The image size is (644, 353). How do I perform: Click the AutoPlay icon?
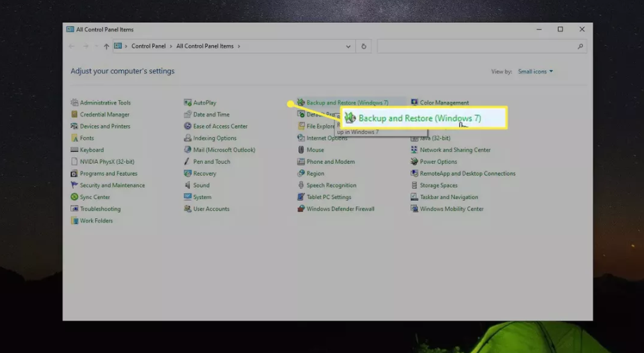tap(188, 102)
